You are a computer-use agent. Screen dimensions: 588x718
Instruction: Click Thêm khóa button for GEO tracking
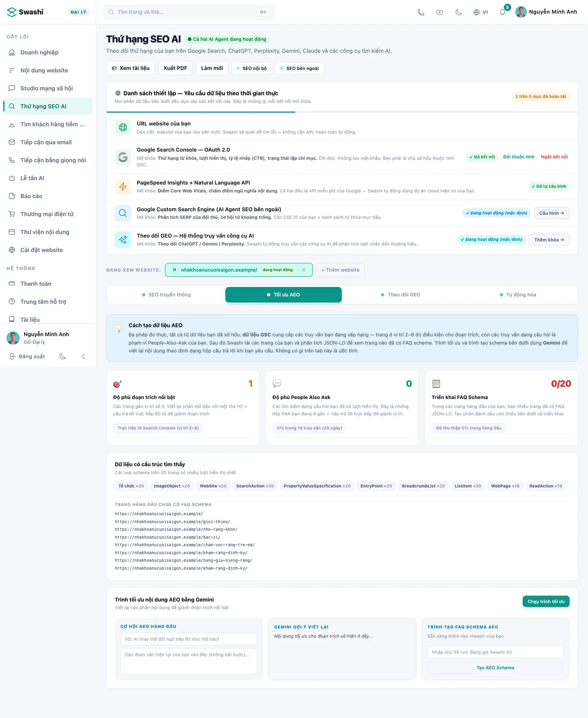[x=549, y=240]
